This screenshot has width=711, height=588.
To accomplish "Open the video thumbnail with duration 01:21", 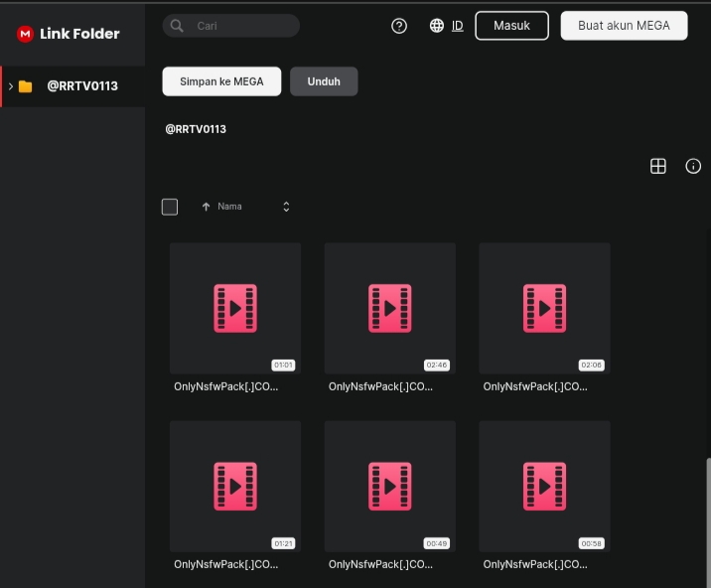I will [235, 487].
